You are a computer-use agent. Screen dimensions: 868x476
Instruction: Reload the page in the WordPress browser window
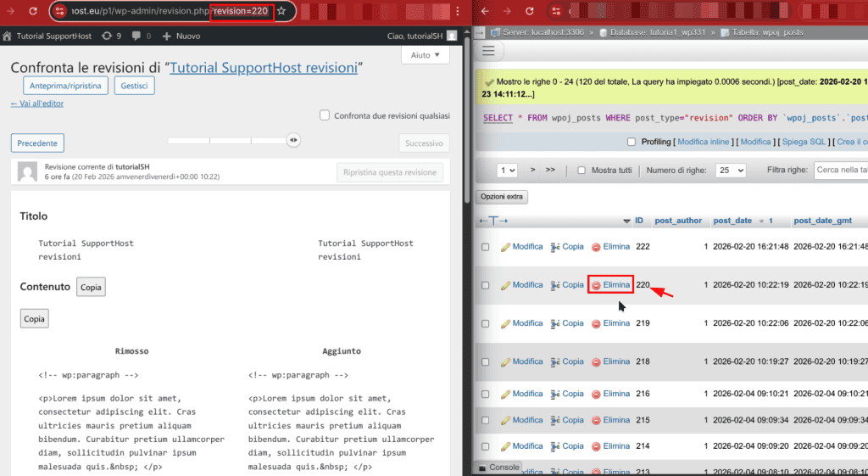(x=33, y=11)
